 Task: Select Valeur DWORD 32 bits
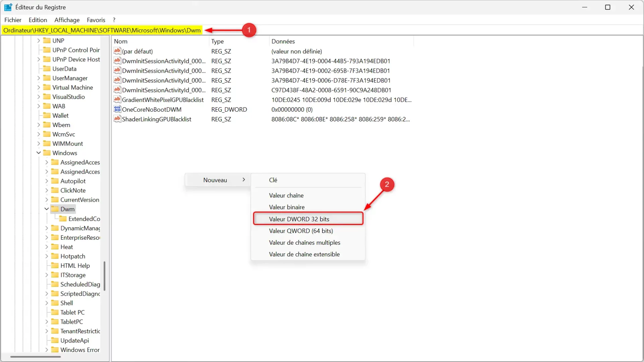[308, 219]
